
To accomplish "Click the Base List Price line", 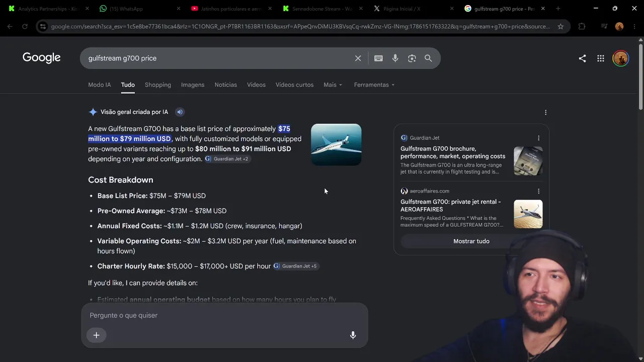I will [151, 196].
